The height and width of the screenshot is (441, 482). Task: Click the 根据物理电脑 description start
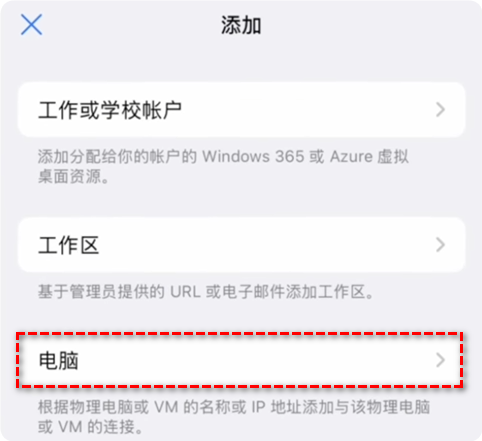click(85, 407)
